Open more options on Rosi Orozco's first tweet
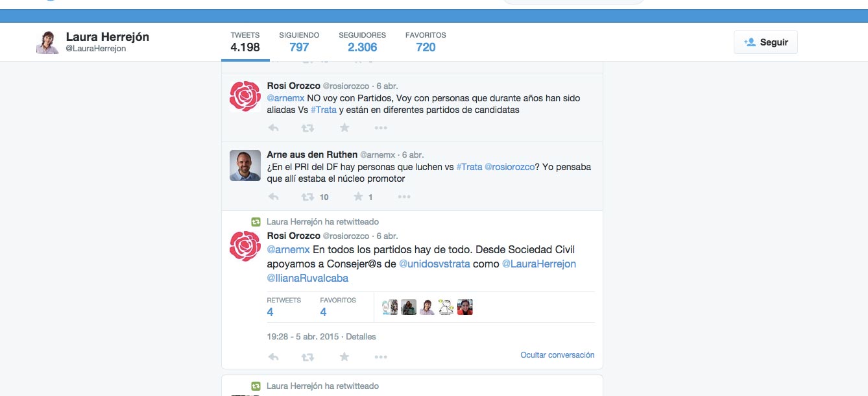This screenshot has width=868, height=396. click(381, 128)
